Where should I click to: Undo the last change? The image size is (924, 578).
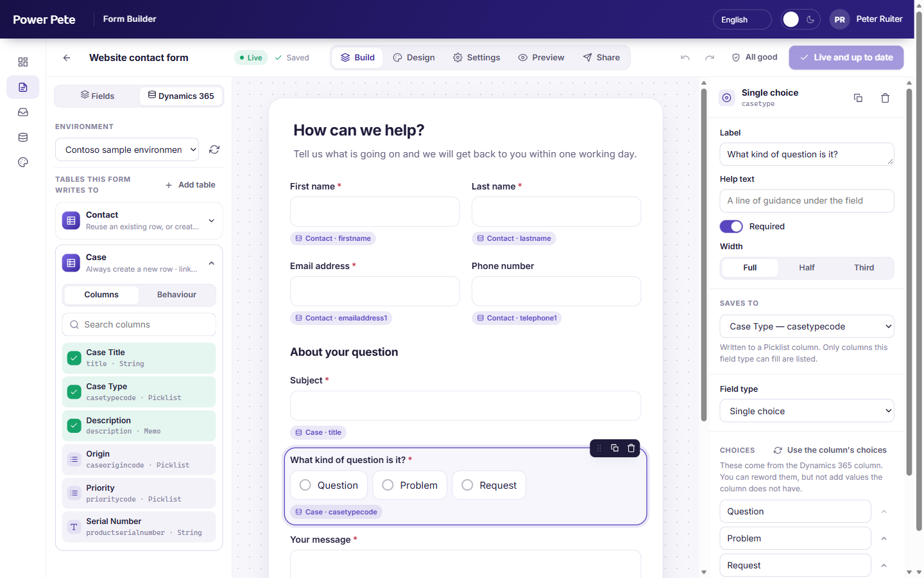click(x=685, y=58)
